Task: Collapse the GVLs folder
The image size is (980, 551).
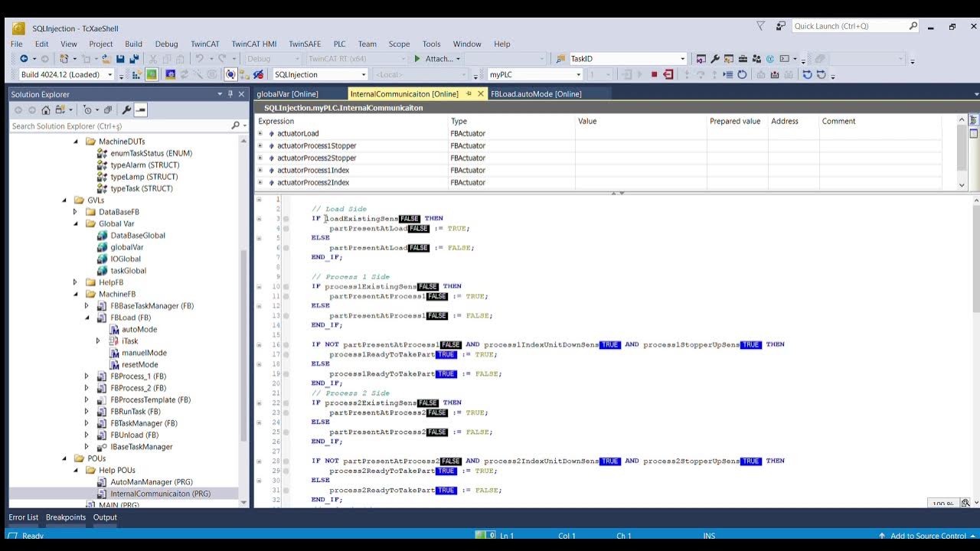Action: [64, 201]
